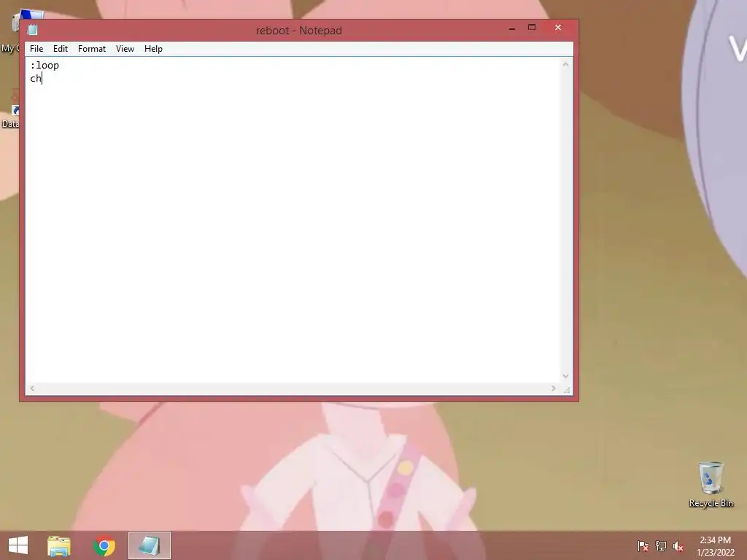Click the horizontal scrollbar right arrow
The width and height of the screenshot is (747, 560).
[553, 389]
